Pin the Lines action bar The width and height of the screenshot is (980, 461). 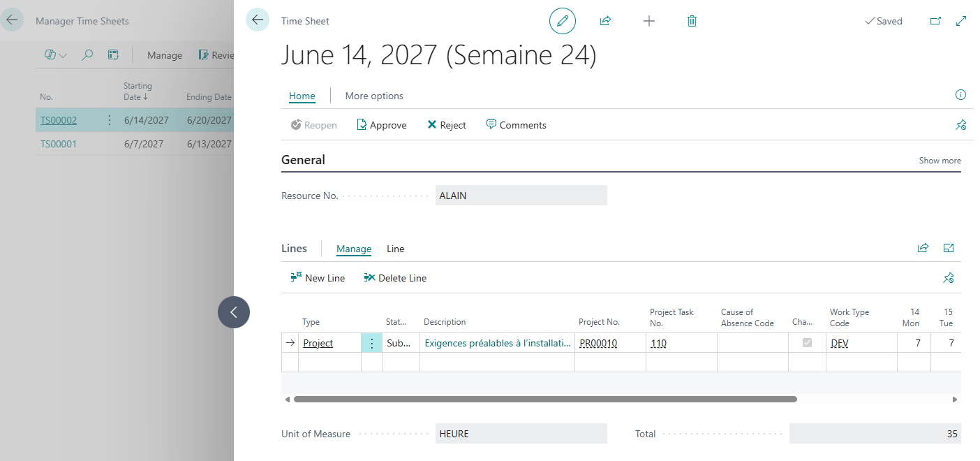click(x=949, y=278)
